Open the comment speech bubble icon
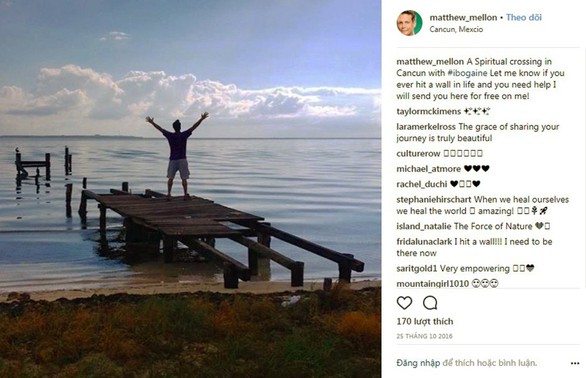Image resolution: width=586 pixels, height=378 pixels. (430, 303)
